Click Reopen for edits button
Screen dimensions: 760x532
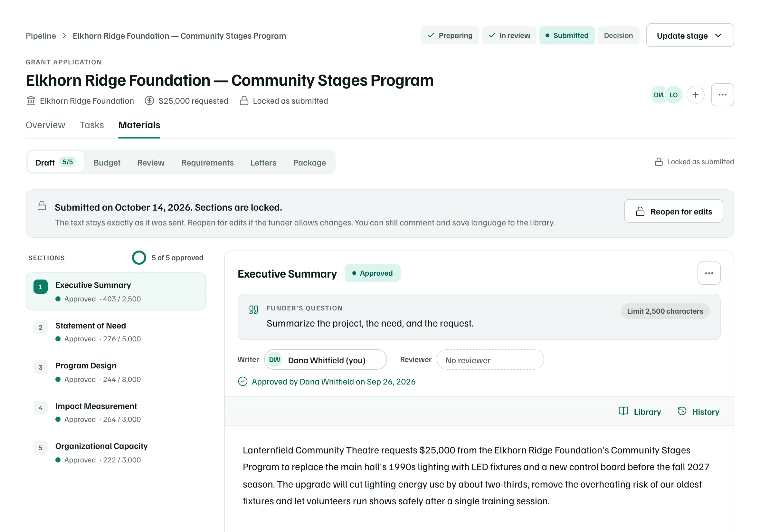(x=673, y=211)
